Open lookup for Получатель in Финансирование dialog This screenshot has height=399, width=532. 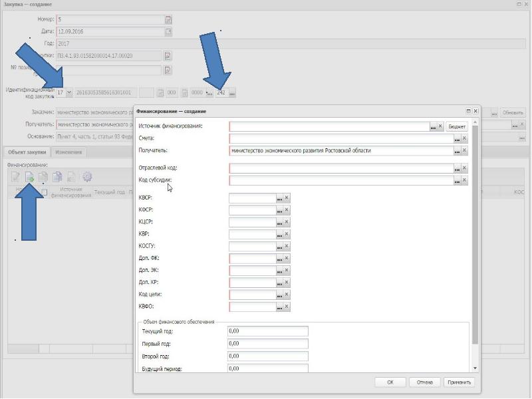click(458, 151)
